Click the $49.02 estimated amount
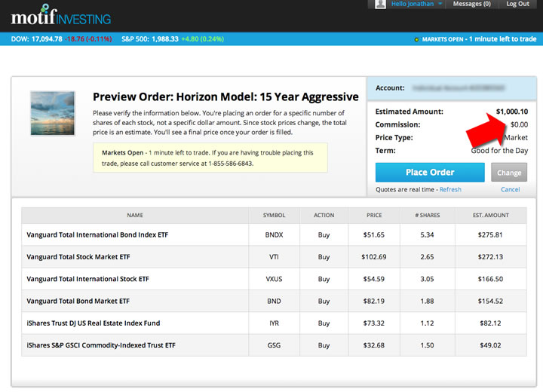The height and width of the screenshot is (392, 543). pos(490,345)
